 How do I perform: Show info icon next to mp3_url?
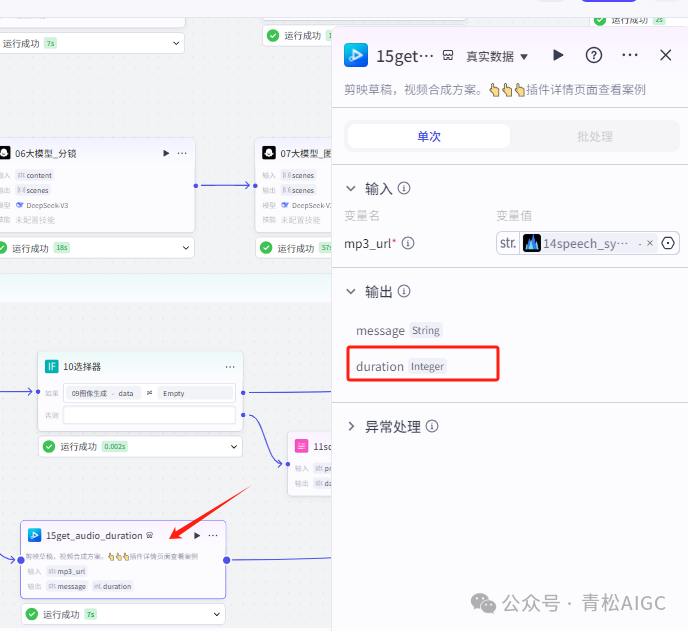(408, 243)
